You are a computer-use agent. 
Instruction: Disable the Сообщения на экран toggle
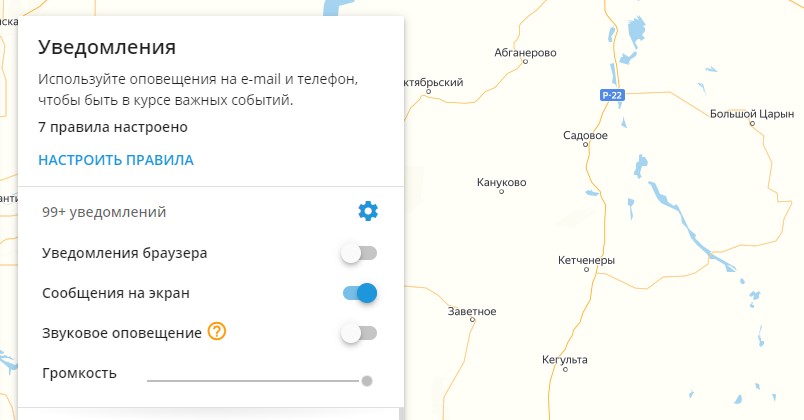[x=359, y=293]
